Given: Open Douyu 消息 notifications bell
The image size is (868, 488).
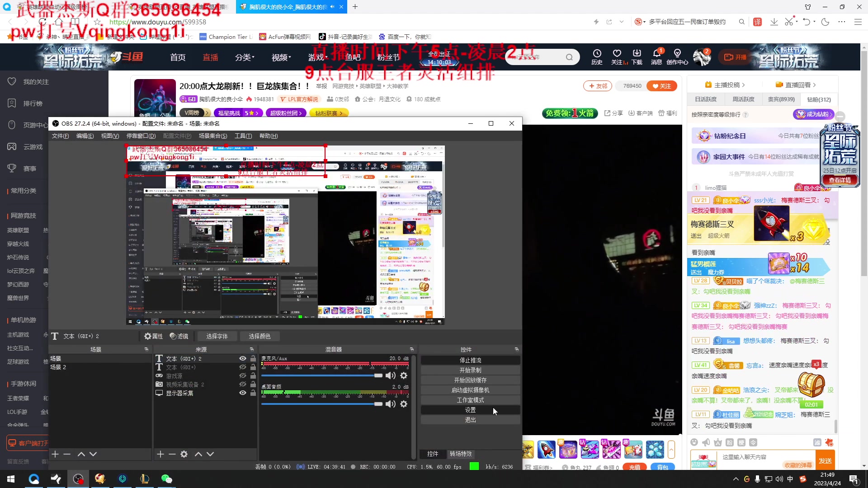Looking at the screenshot, I should pyautogui.click(x=656, y=57).
